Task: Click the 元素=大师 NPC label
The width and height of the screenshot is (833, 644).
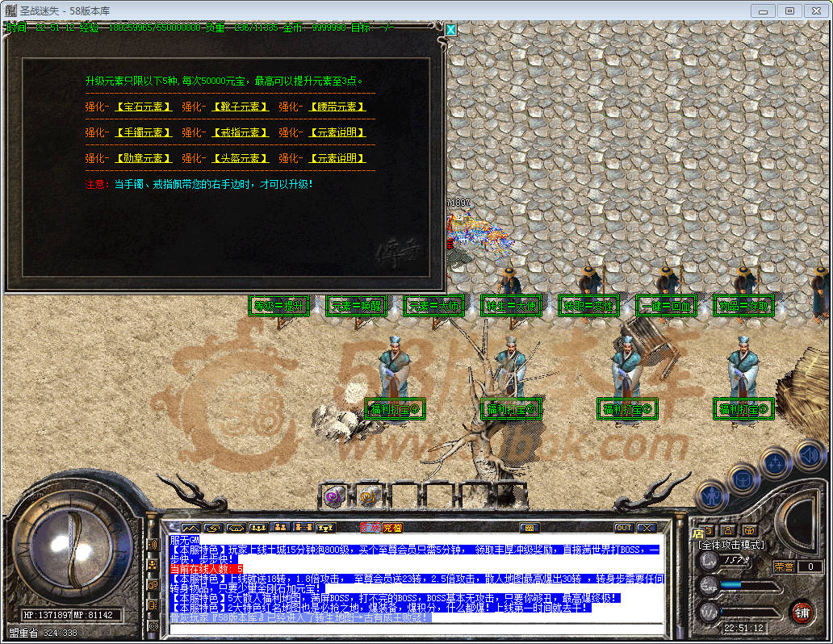Action: click(434, 306)
